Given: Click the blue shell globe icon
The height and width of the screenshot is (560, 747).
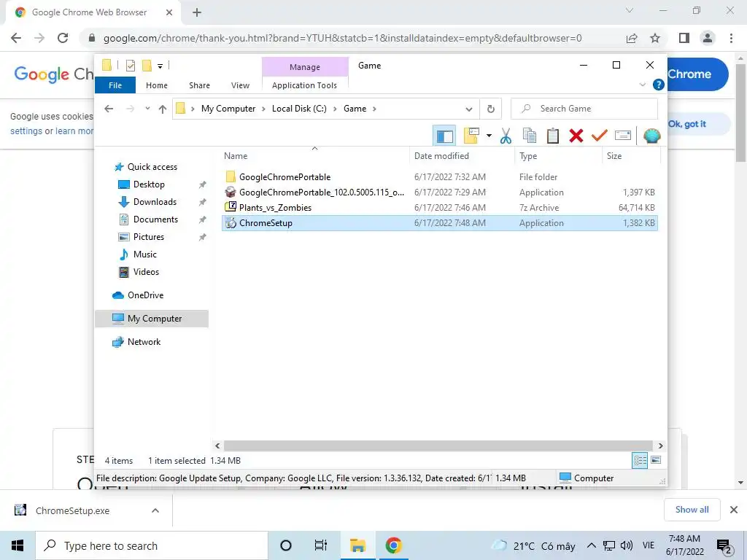Looking at the screenshot, I should (x=651, y=136).
